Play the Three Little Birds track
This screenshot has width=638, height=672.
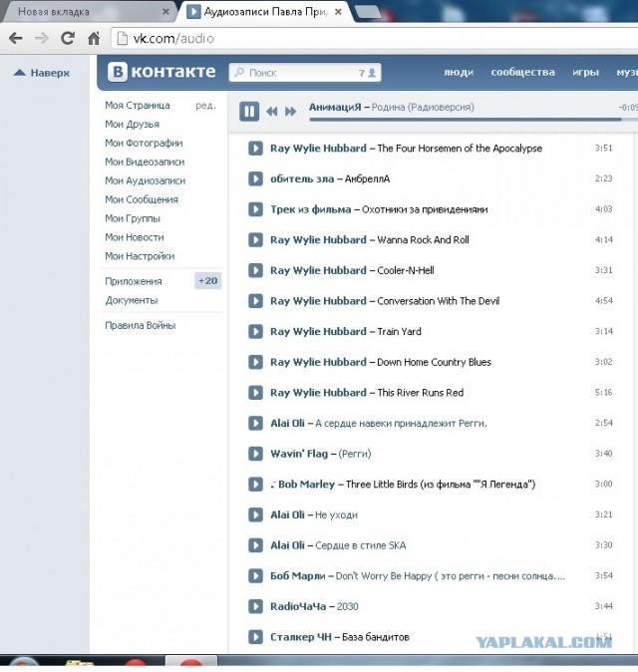[255, 485]
